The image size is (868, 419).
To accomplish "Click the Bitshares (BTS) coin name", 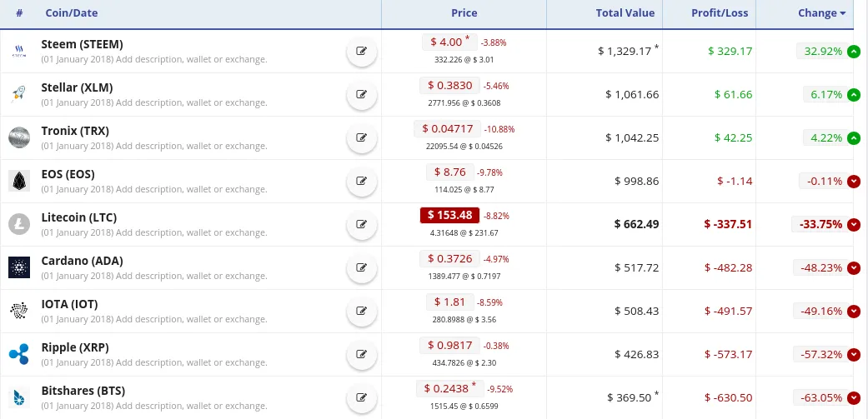I will [83, 391].
